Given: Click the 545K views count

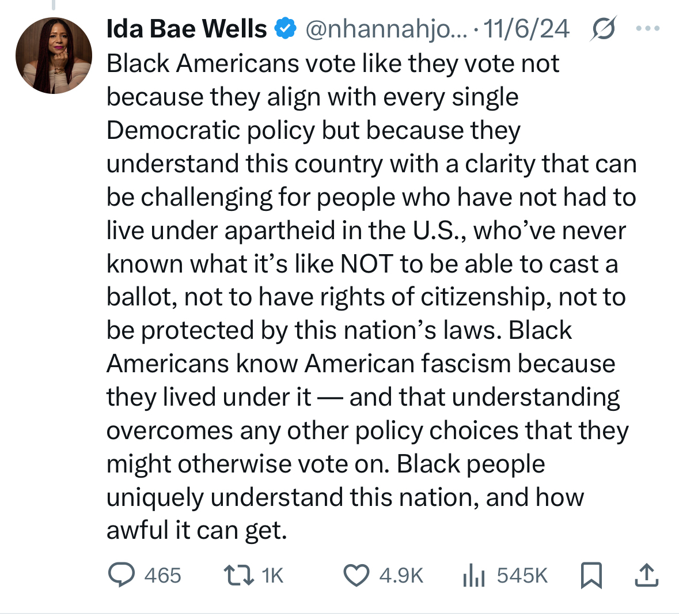Looking at the screenshot, I should (x=522, y=575).
